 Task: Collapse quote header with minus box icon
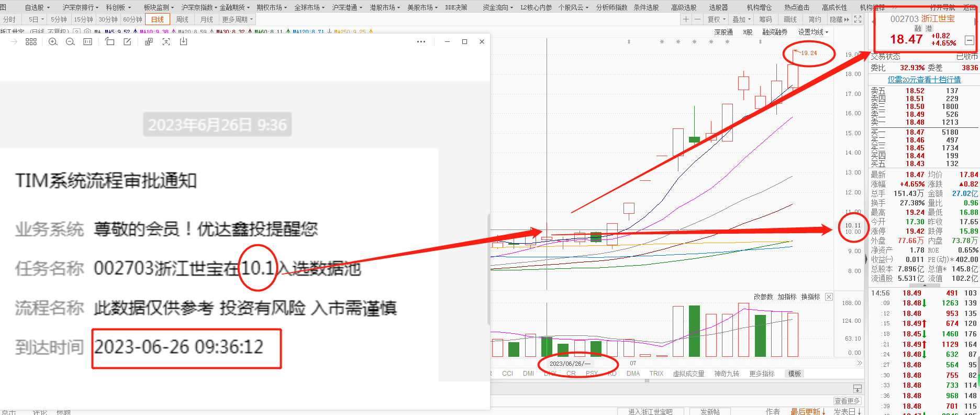969,40
